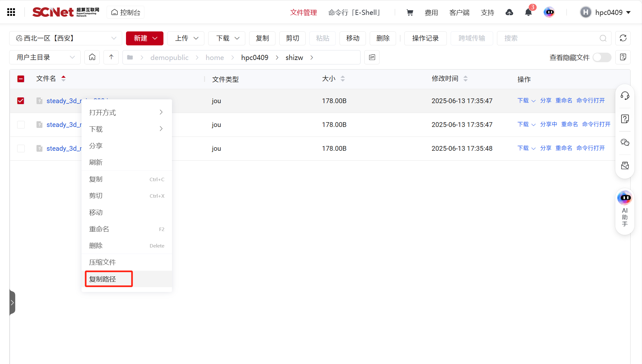Open the 新建 dropdown button

[145, 38]
